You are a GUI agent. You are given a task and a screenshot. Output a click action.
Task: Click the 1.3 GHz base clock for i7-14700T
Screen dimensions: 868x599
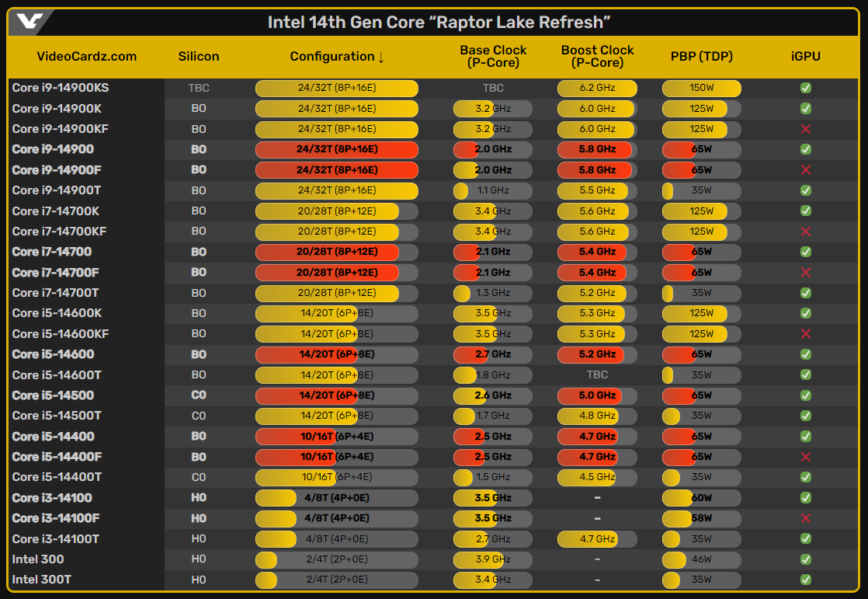pyautogui.click(x=493, y=293)
